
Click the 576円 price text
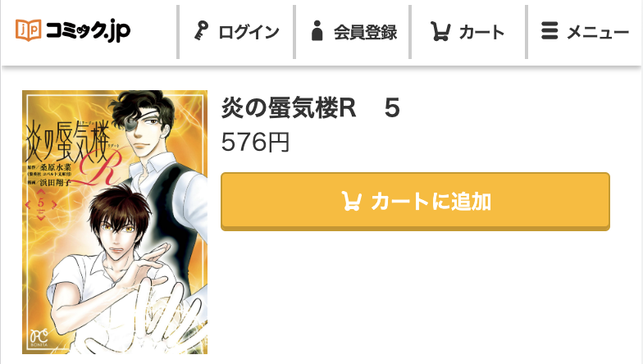[x=255, y=142]
